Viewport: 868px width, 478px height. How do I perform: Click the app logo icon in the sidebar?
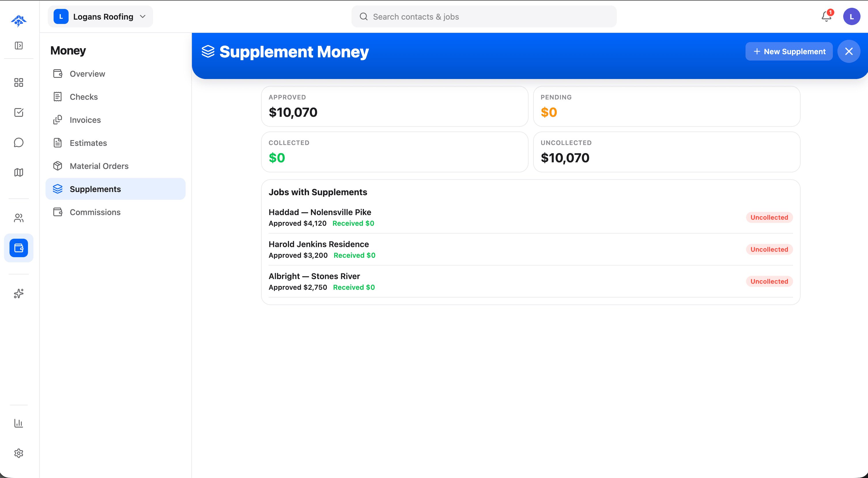(x=18, y=20)
